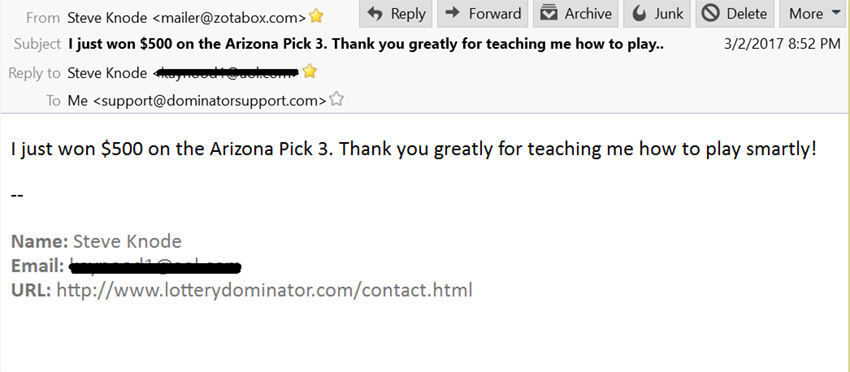850x372 pixels.
Task: Click the message date 3/2/2017 8:52 PM
Action: pyautogui.click(x=782, y=44)
